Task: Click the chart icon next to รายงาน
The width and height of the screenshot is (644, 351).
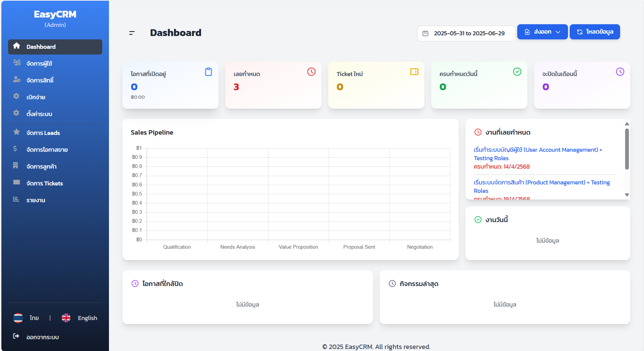Action: [x=16, y=199]
